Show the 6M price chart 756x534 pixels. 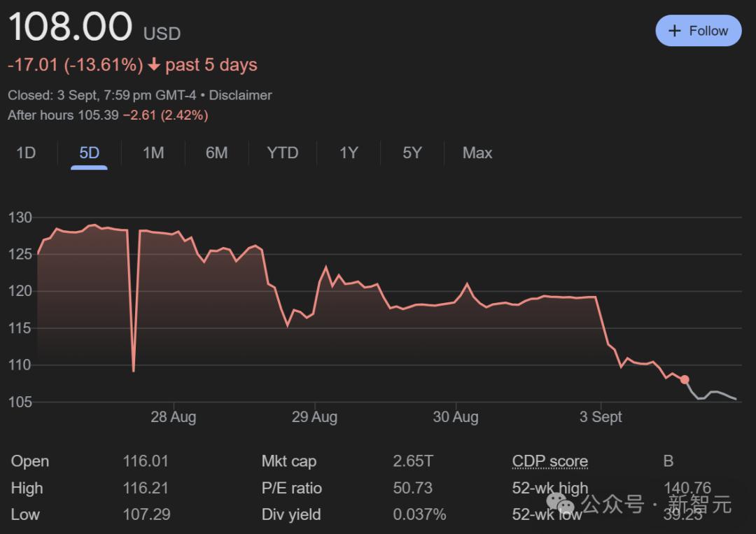click(216, 153)
